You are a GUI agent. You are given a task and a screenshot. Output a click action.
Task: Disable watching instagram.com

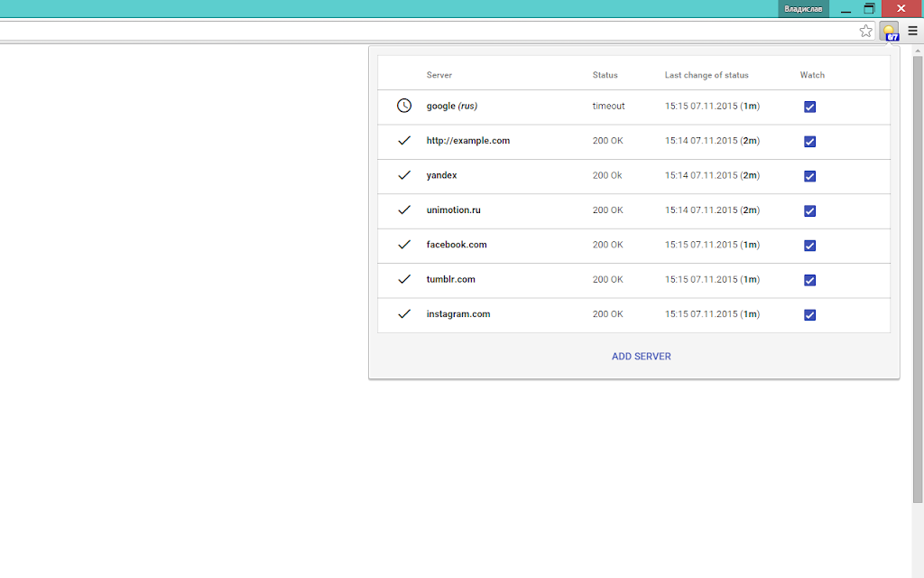(809, 315)
